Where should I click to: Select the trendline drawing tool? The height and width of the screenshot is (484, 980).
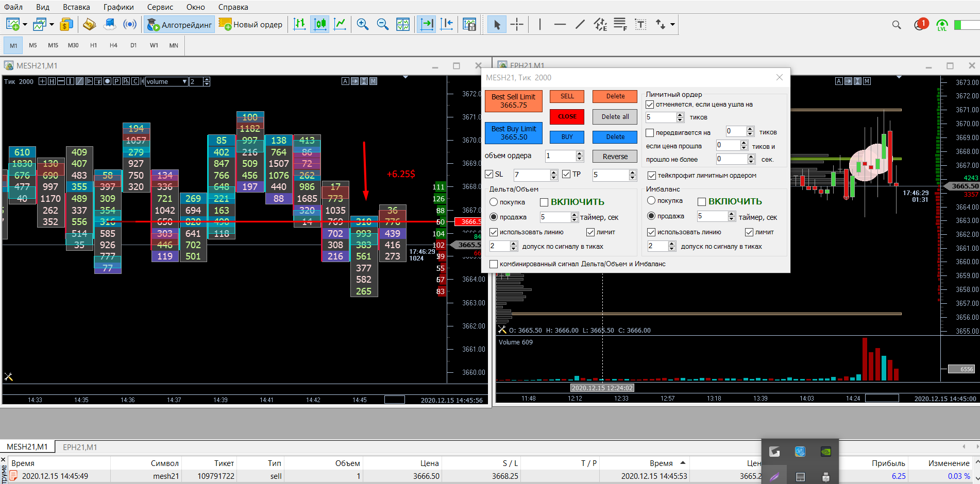pyautogui.click(x=580, y=24)
